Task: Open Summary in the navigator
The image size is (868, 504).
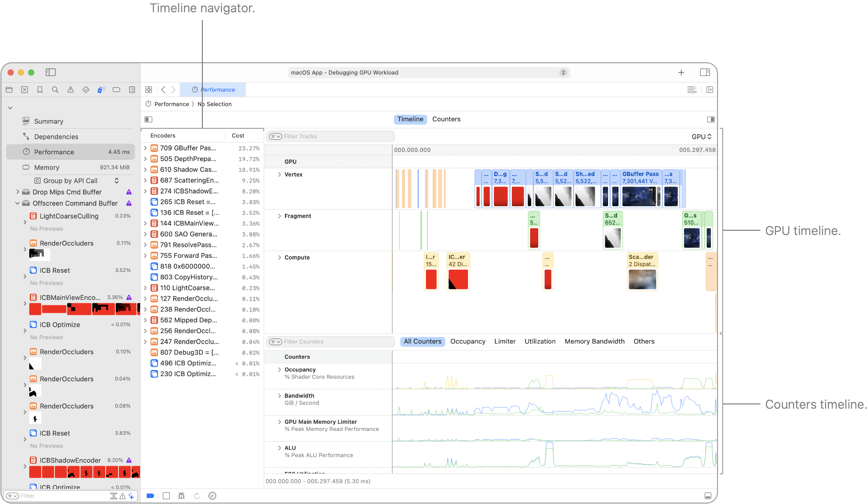Action: coord(49,121)
